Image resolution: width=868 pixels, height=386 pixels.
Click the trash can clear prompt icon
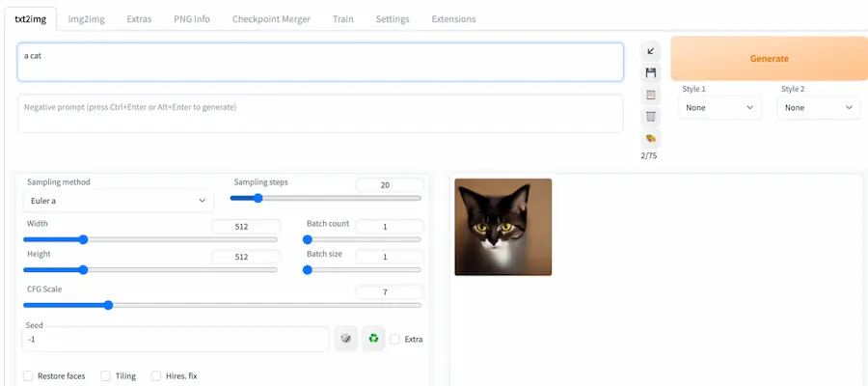click(x=651, y=117)
